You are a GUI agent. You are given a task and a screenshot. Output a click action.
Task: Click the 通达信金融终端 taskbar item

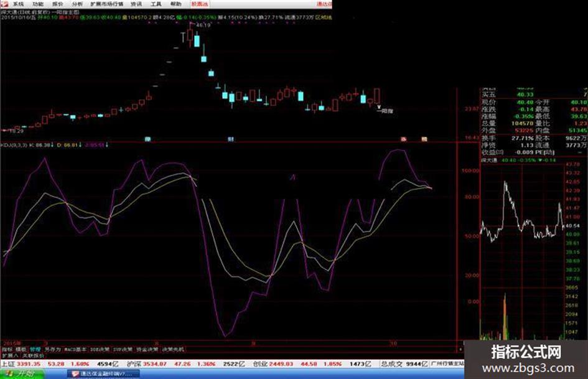(x=103, y=374)
